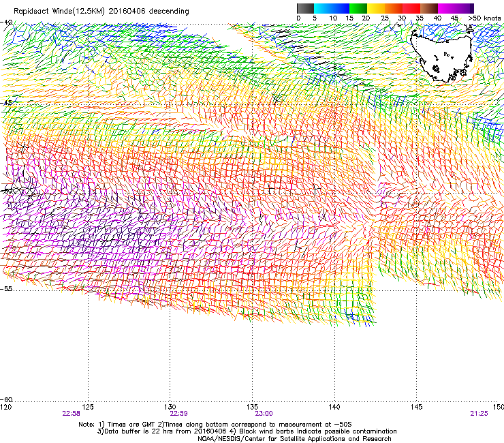Select the blue 10-15 knots legend color
This screenshot has height=443, width=504.
[340, 8]
